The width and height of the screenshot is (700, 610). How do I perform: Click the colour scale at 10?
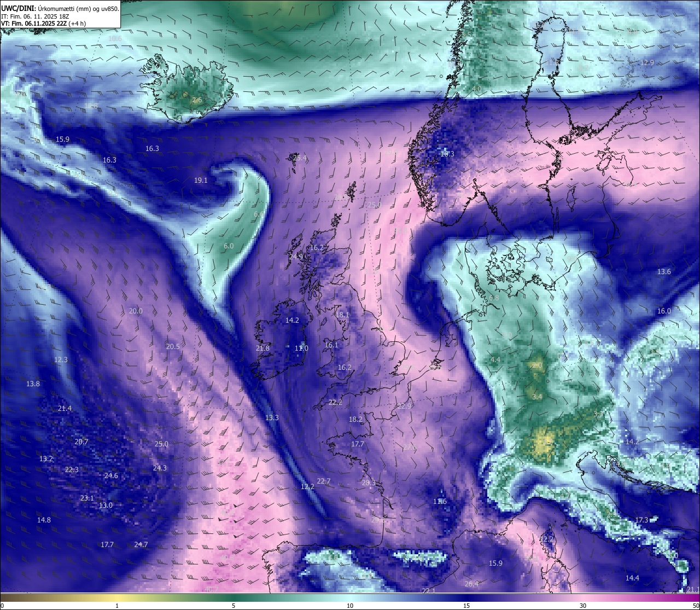pos(350,606)
